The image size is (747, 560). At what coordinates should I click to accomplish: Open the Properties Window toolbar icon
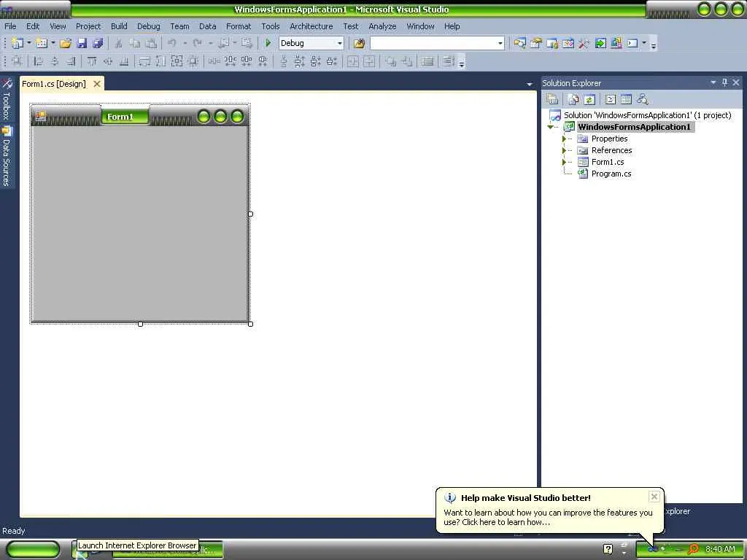click(x=536, y=43)
